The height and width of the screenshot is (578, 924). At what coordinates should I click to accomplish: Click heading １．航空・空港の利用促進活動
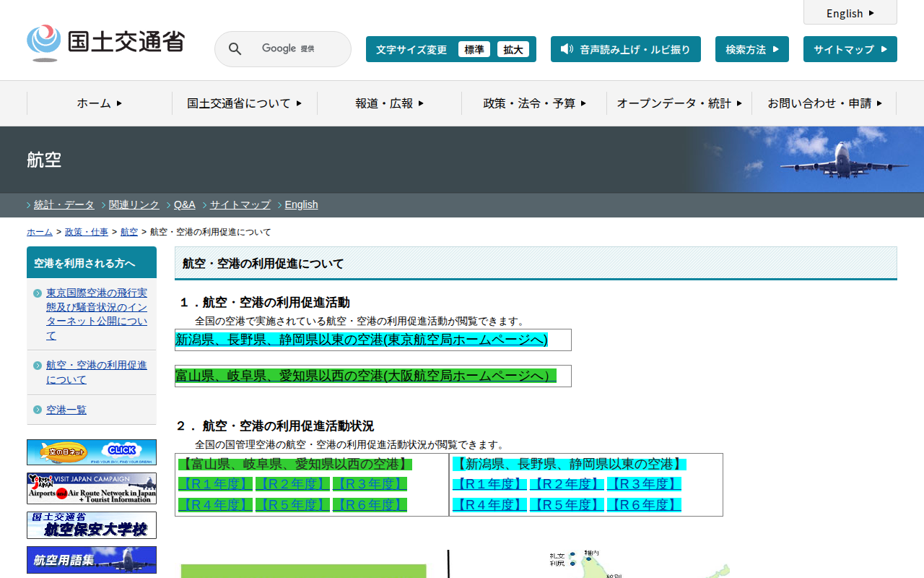pos(263,302)
